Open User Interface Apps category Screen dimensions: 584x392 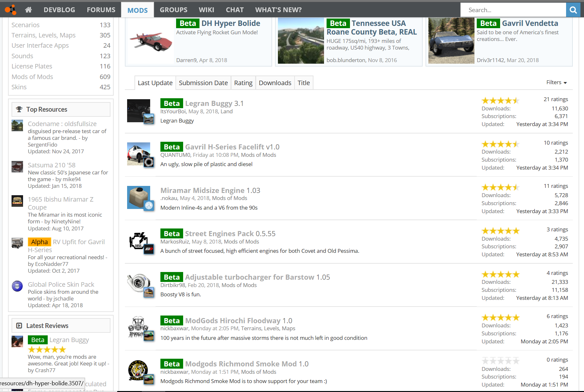(40, 45)
